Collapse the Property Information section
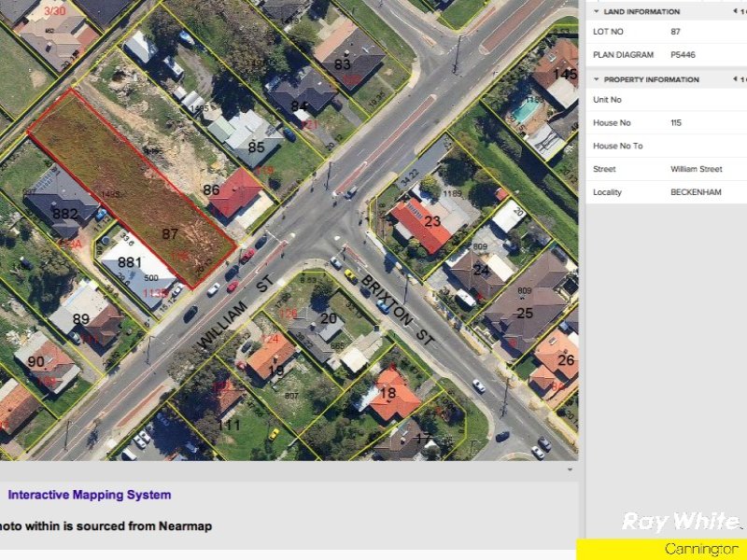Viewport: 747px width, 560px height. 595,79
